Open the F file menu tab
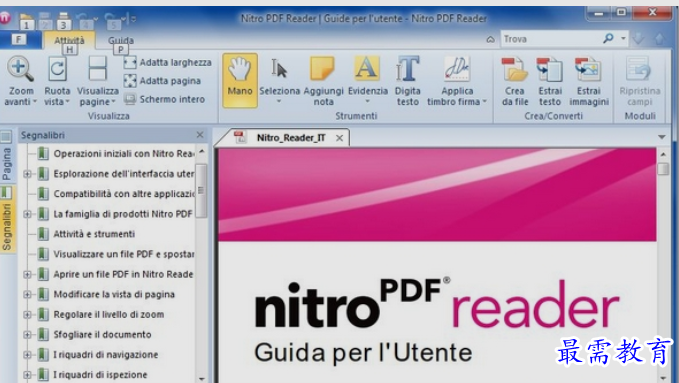This screenshot has height=383, width=679. (19, 39)
